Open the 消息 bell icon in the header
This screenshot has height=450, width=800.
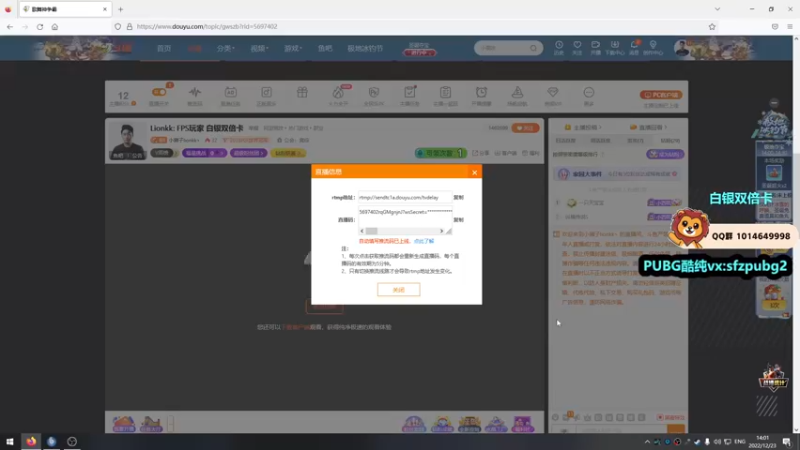click(634, 48)
